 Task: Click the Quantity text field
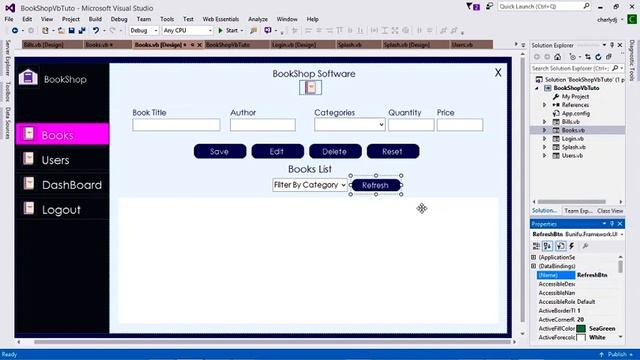[411, 125]
